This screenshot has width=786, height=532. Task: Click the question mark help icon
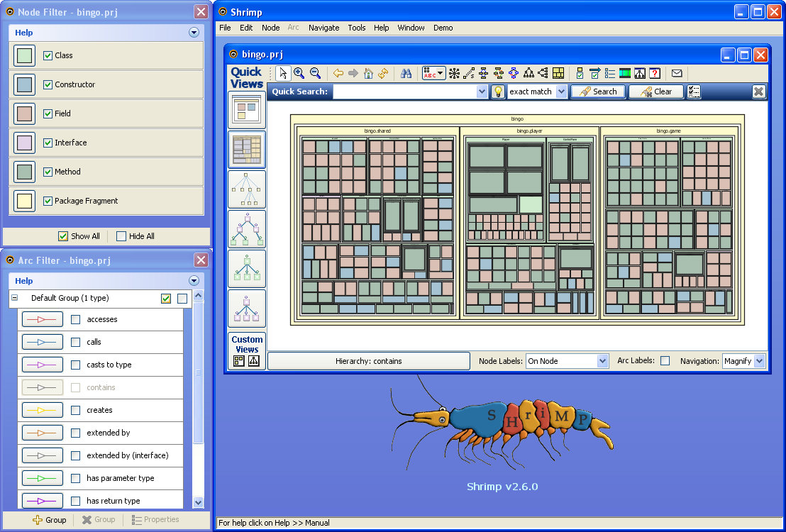[x=655, y=73]
